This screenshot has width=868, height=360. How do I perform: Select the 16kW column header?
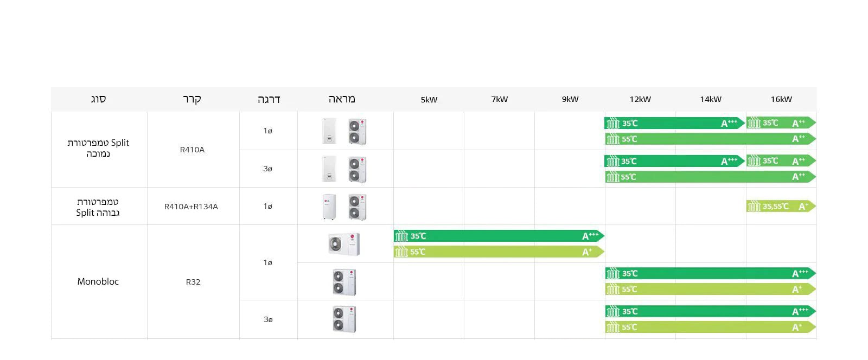781,99
